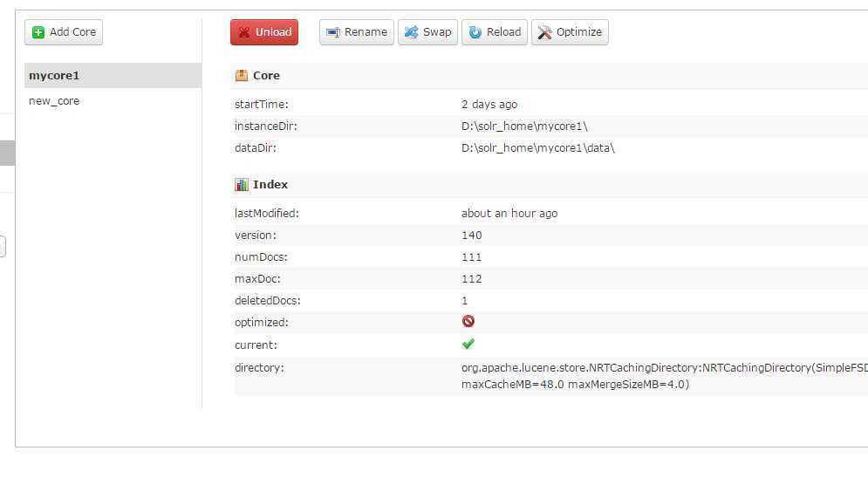
Task: Click the Core section box icon
Action: 242,76
